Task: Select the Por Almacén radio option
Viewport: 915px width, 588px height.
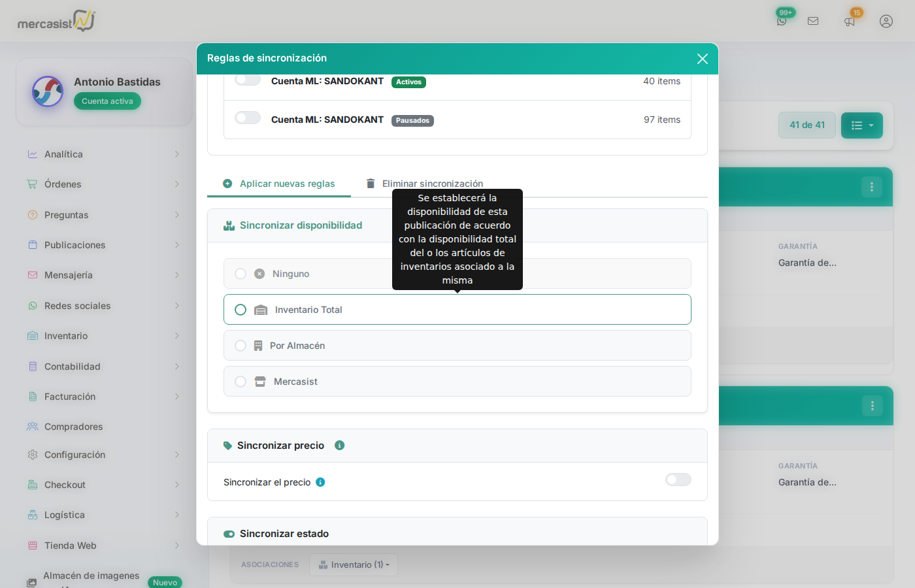Action: coord(241,346)
